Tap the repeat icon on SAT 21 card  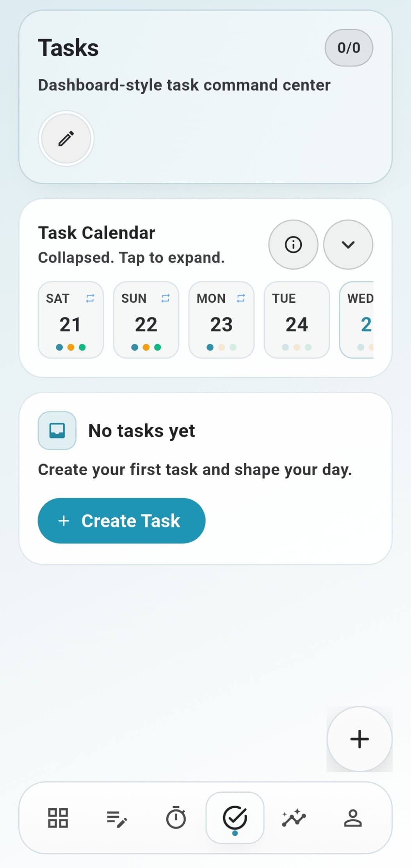(x=90, y=298)
